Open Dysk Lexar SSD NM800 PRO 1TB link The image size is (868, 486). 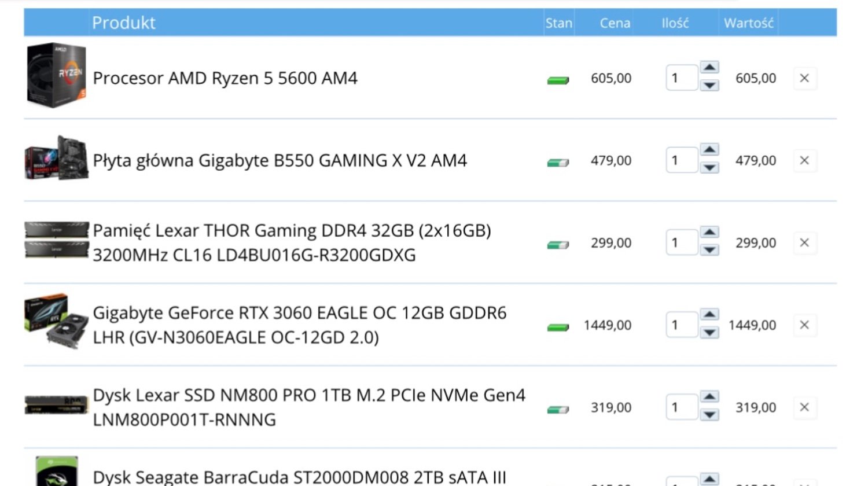coord(309,407)
